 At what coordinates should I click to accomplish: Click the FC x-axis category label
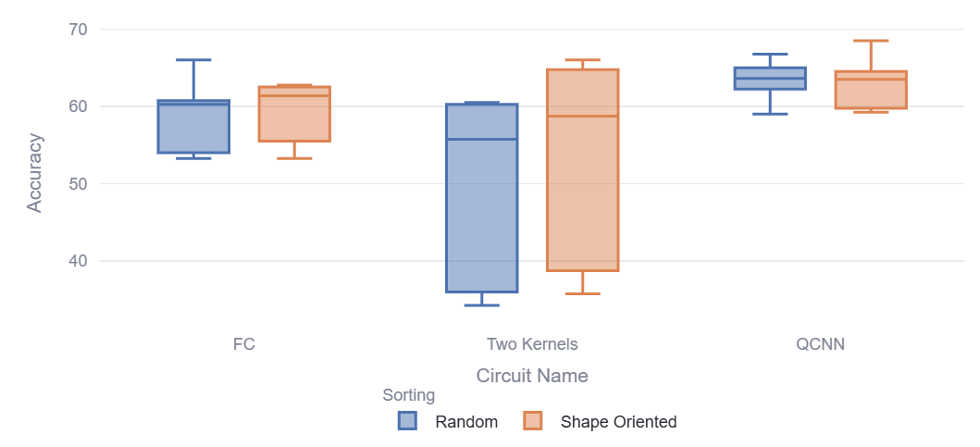tap(244, 344)
